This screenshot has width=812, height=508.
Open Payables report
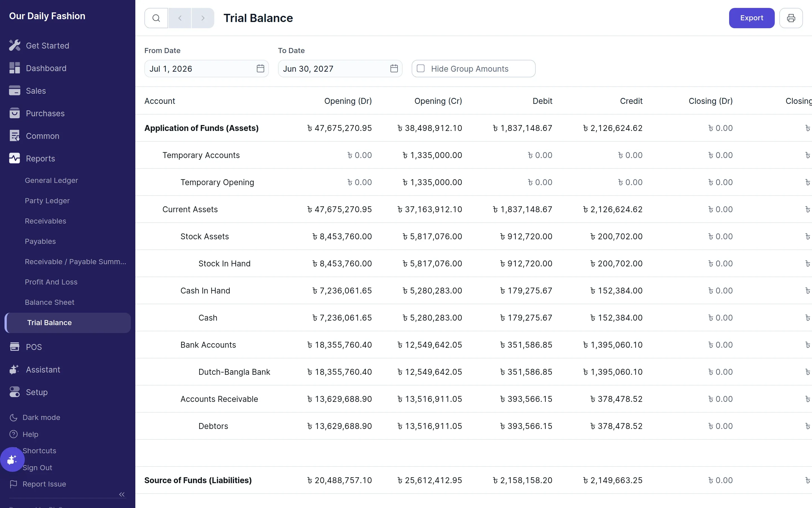point(40,241)
